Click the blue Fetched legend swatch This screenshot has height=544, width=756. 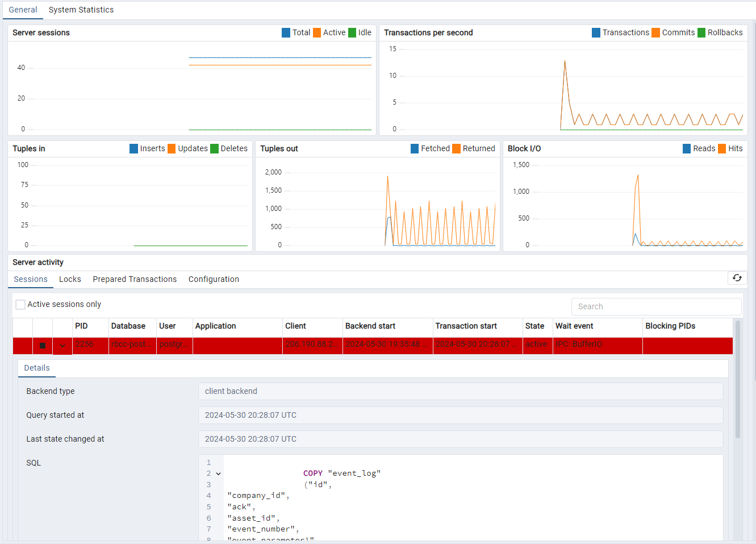click(x=415, y=149)
